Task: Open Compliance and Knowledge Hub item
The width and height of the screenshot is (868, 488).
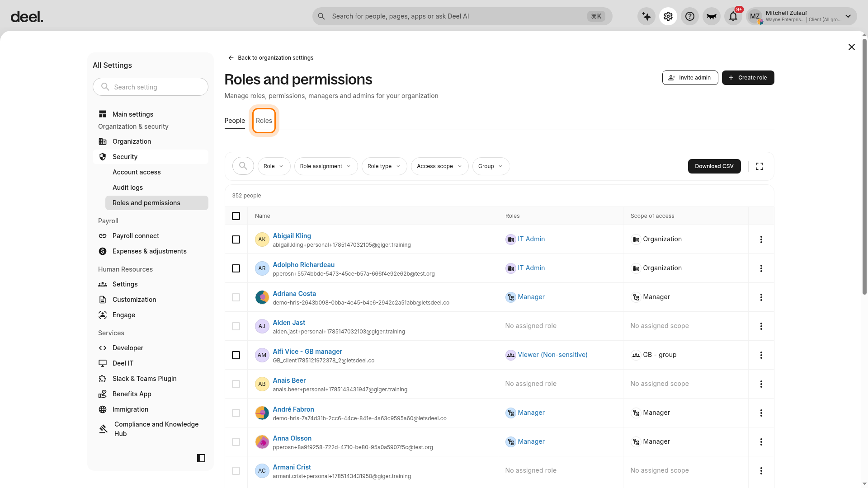Action: tap(151, 429)
